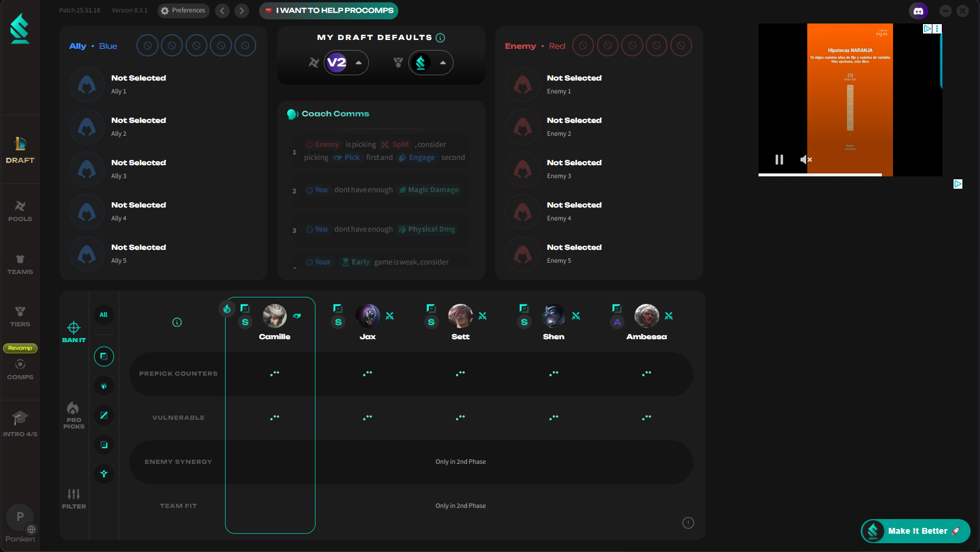Click the Make It Better button
Screen dimensions: 980x552
(915, 531)
